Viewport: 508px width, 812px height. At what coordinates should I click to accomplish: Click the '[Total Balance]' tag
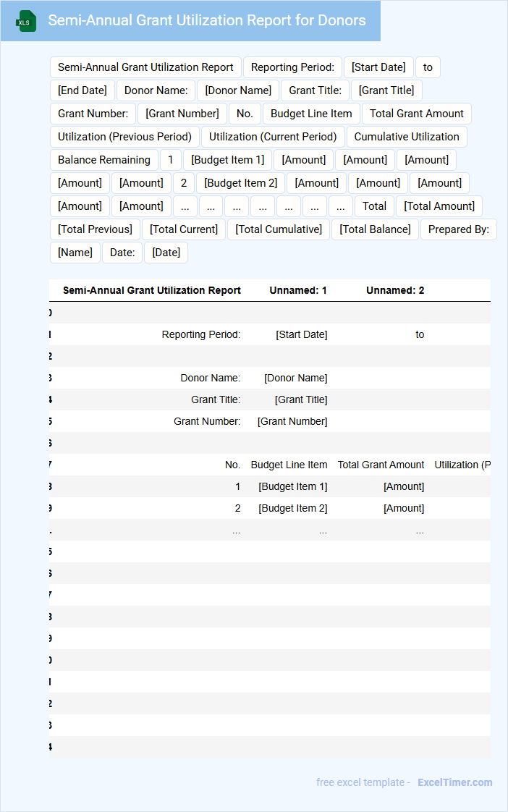(x=375, y=229)
